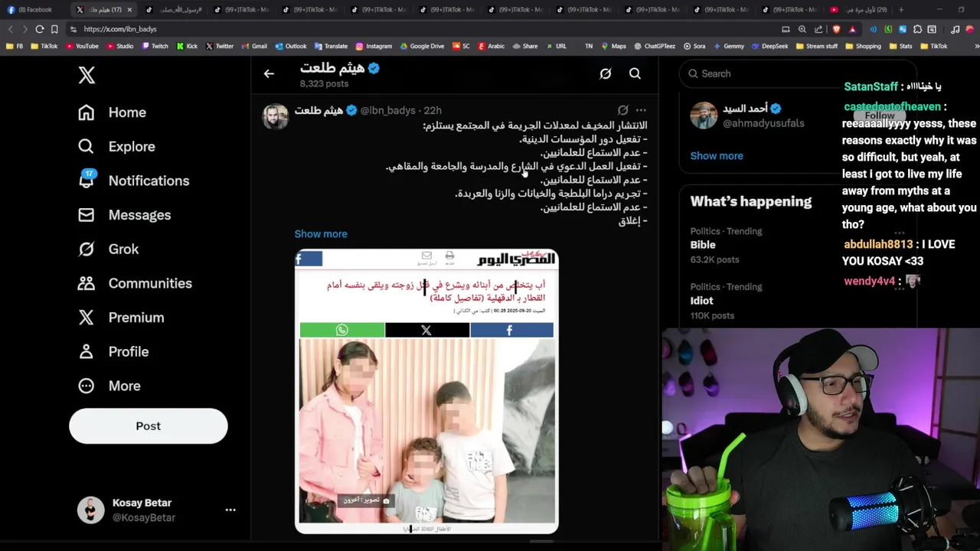This screenshot has height=551, width=980.
Task: Click the back arrow on profile header
Action: coord(269,73)
